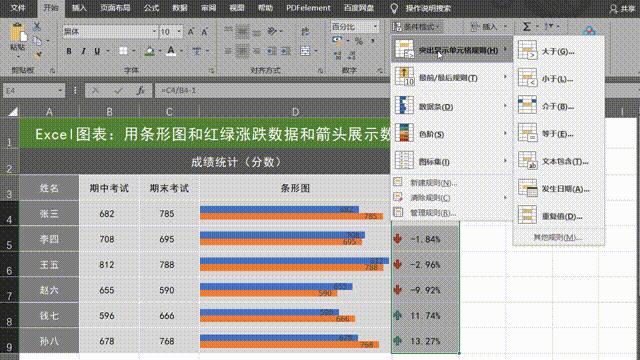The height and width of the screenshot is (360, 640).
Task: Toggle Bold formatting
Action: [x=69, y=51]
